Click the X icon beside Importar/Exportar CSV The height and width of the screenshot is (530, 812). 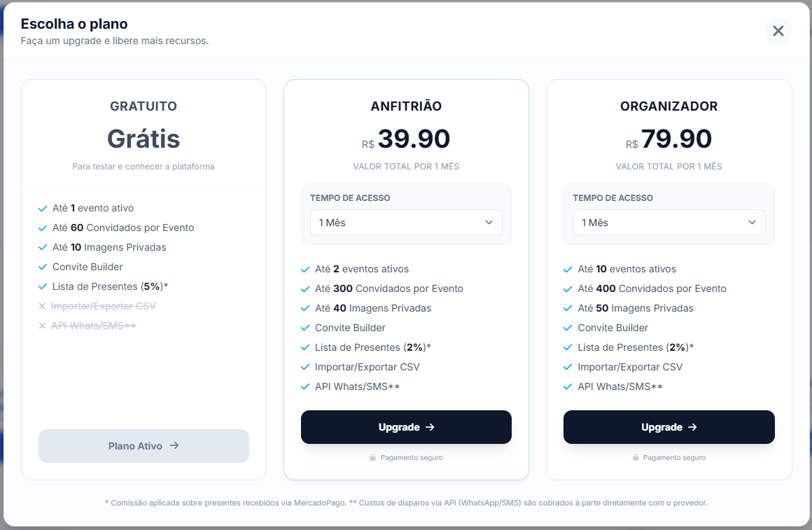[42, 306]
